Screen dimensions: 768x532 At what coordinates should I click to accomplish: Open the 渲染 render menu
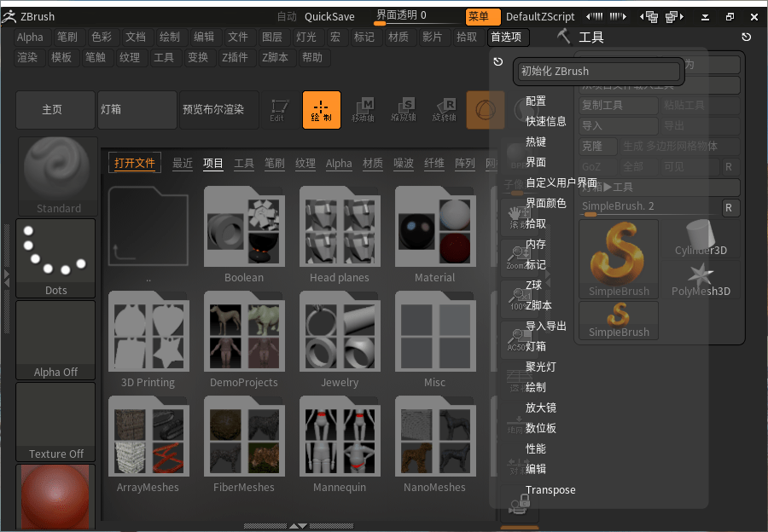click(27, 58)
